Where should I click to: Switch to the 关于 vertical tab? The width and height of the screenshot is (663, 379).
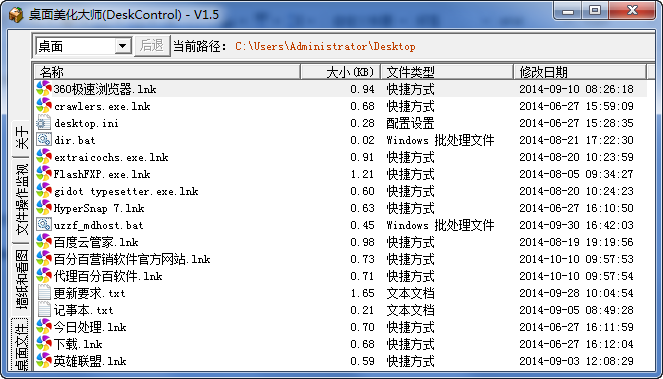tap(21, 138)
